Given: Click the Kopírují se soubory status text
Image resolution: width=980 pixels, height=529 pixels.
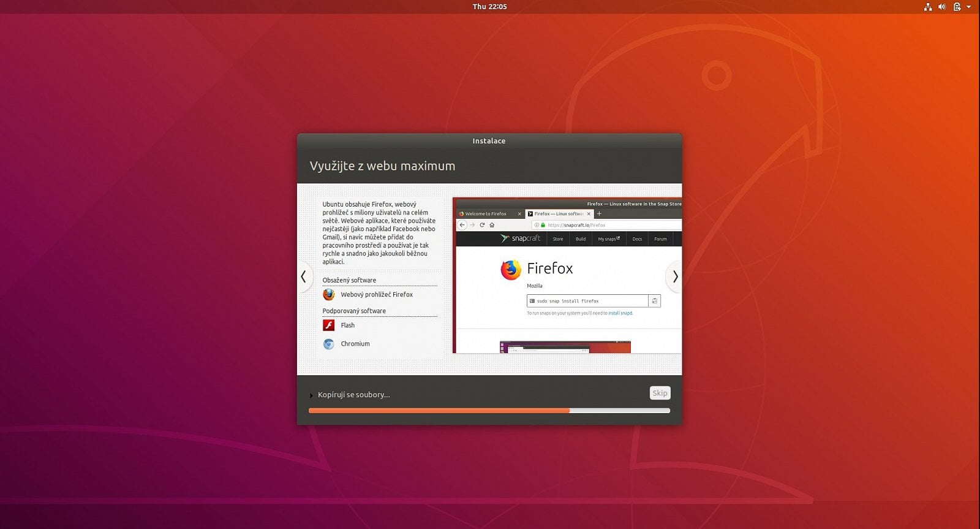Looking at the screenshot, I should [353, 395].
